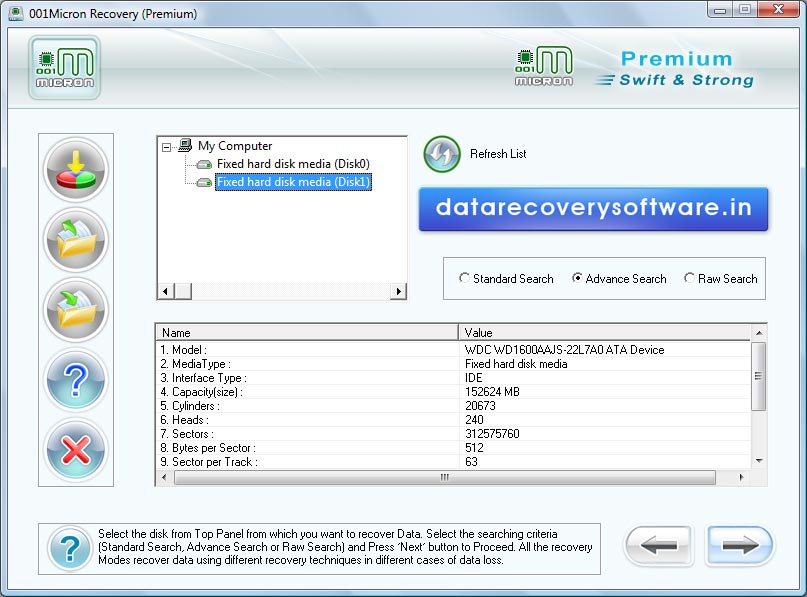Open the datarecoverysoftware.in banner link
807x597 pixels.
(x=593, y=208)
